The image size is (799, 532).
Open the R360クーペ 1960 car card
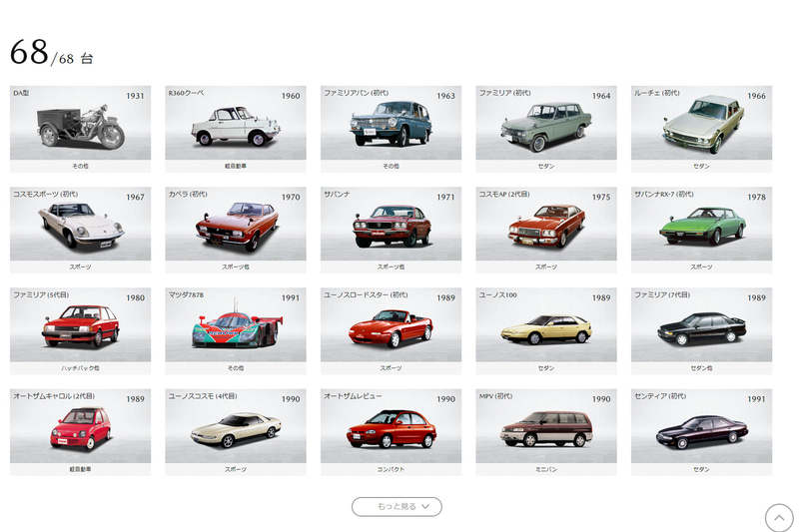click(x=236, y=129)
